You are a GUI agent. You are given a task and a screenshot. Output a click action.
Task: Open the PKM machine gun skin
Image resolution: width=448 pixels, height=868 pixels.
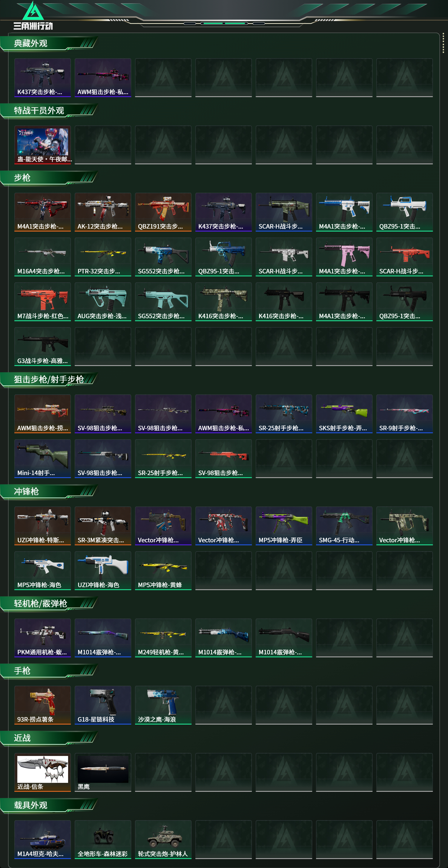pyautogui.click(x=42, y=638)
